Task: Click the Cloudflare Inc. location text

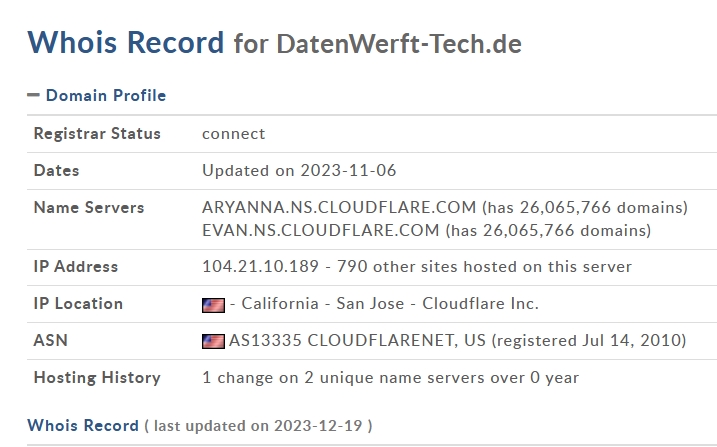Action: pyautogui.click(x=480, y=303)
